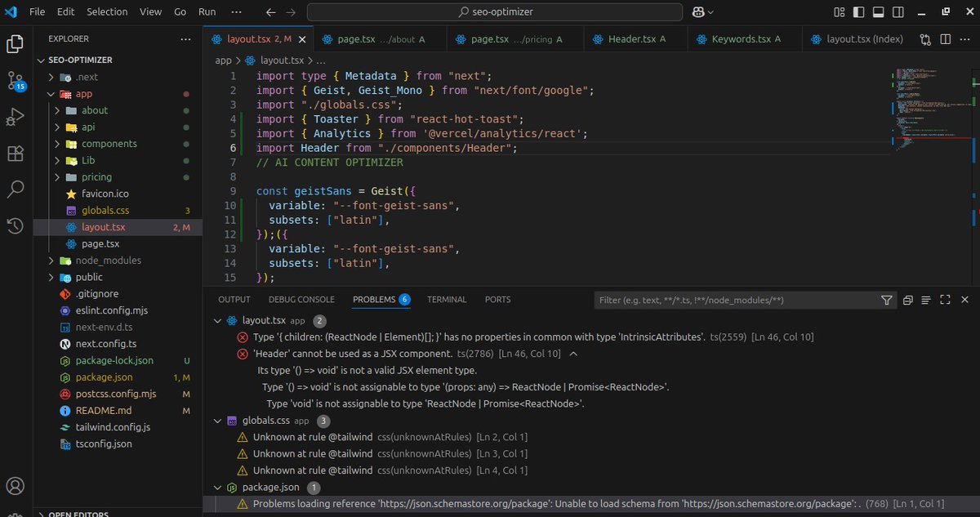Switch to page.tsx pricing tab
The width and height of the screenshot is (980, 517).
point(516,39)
